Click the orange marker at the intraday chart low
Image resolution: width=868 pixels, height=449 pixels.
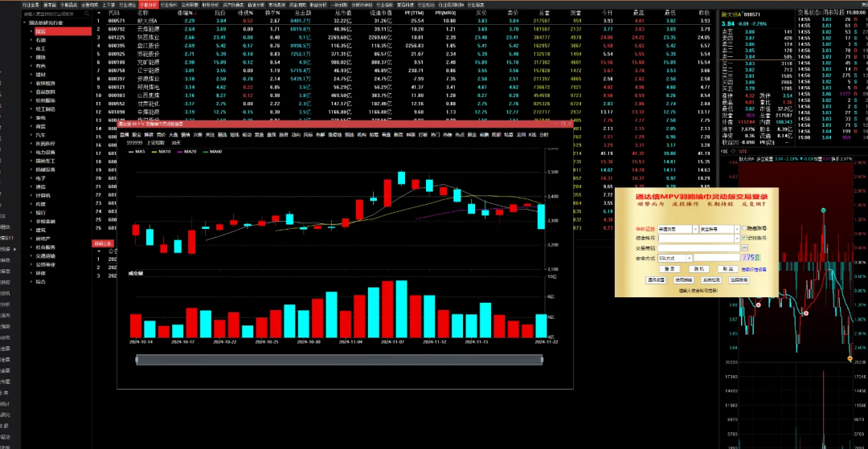(x=850, y=359)
